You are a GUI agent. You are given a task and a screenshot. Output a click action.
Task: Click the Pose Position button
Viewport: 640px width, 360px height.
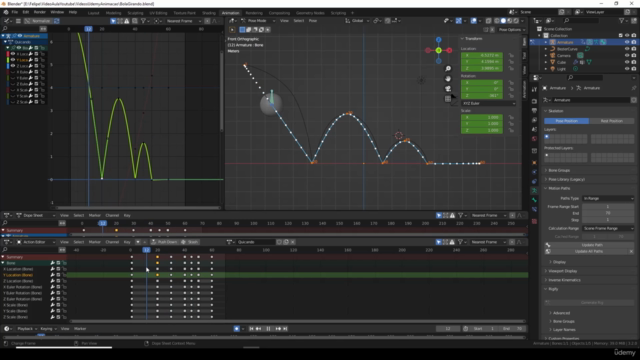coord(567,121)
